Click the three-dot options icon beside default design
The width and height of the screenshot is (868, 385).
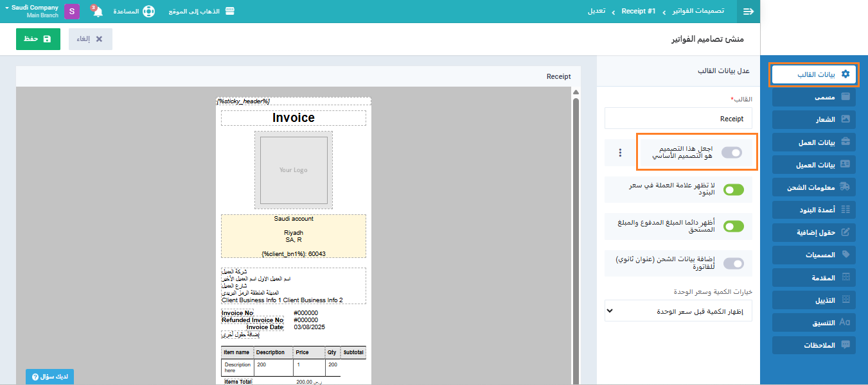[x=620, y=153]
